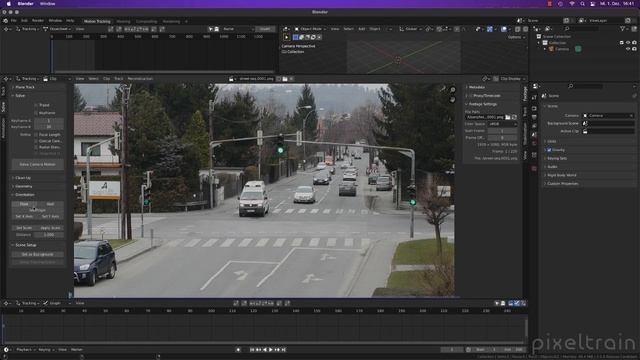Click the reload clip icon beside File Path

514,117
